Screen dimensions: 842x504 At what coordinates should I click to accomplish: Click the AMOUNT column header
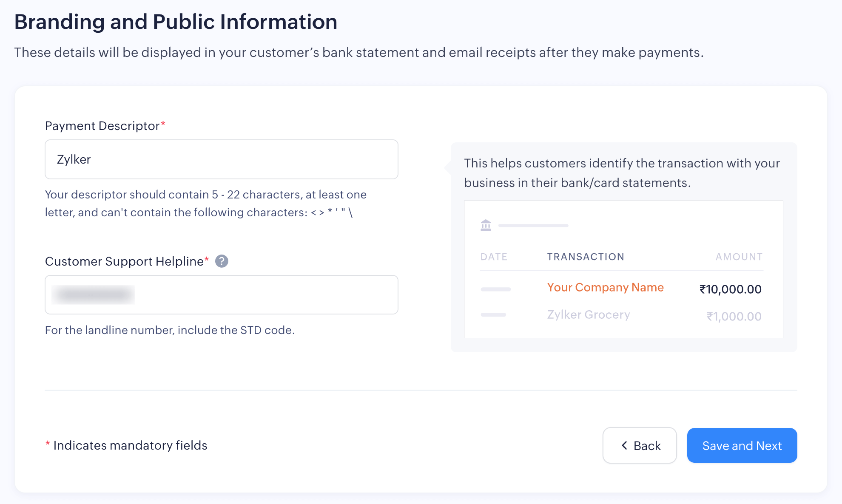(739, 257)
